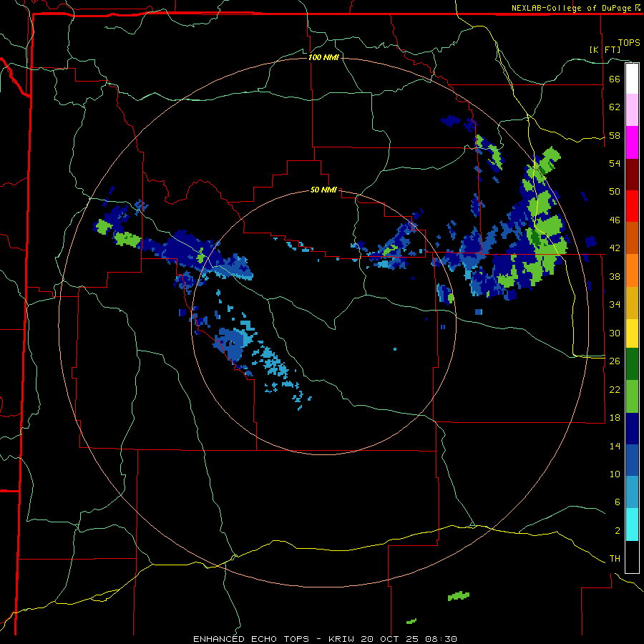Click the cyan 2 kft legend swatch
The height and width of the screenshot is (644, 644).
[632, 525]
